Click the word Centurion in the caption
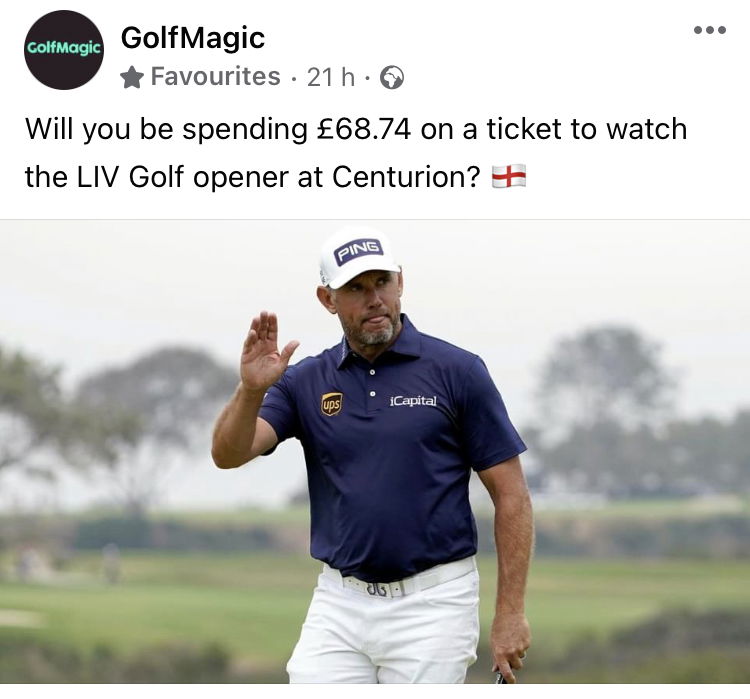The height and width of the screenshot is (699, 750). tap(406, 177)
